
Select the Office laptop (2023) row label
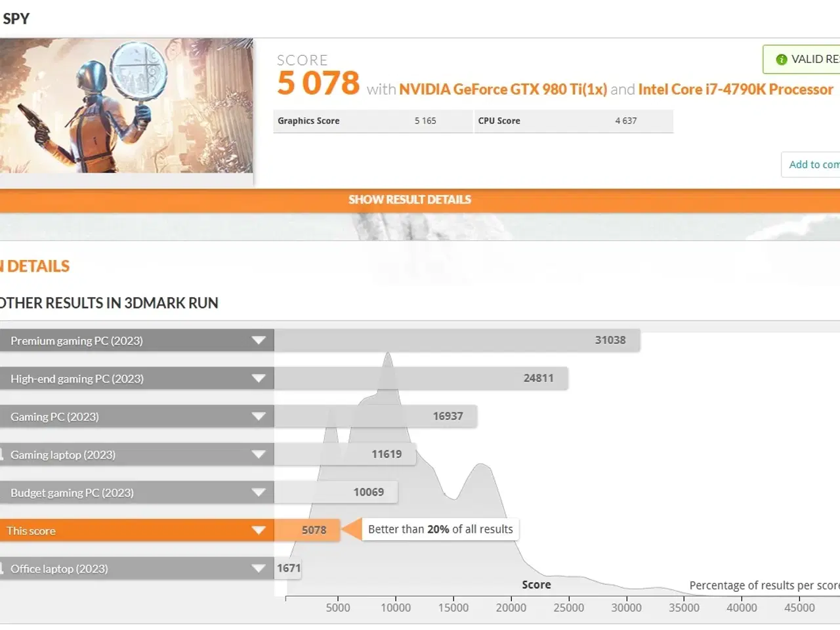pos(59,569)
